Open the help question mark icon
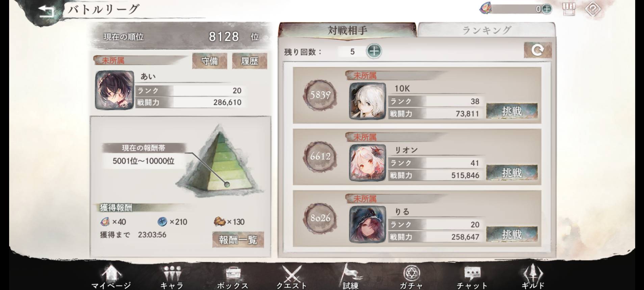644x290 pixels. pos(593,9)
